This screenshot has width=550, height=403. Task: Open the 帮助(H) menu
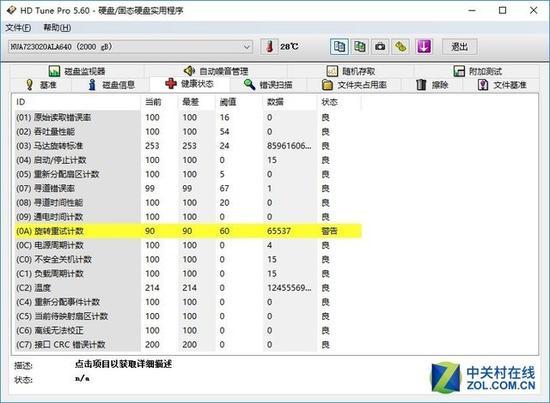point(57,28)
